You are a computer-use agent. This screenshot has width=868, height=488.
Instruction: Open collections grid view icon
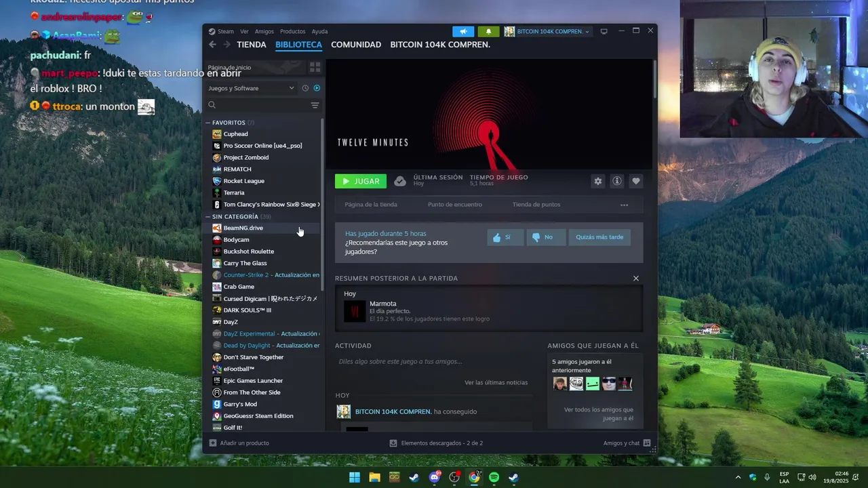315,67
